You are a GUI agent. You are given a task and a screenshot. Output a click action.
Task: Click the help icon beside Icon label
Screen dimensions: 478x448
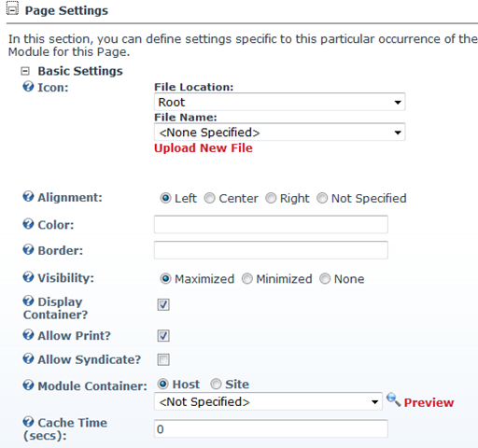click(x=28, y=86)
